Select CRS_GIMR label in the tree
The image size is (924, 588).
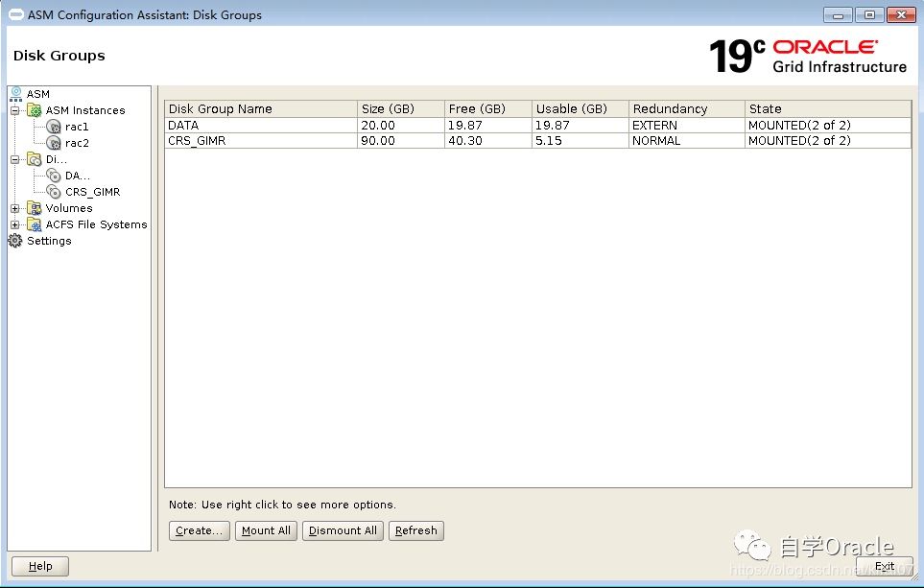click(92, 192)
